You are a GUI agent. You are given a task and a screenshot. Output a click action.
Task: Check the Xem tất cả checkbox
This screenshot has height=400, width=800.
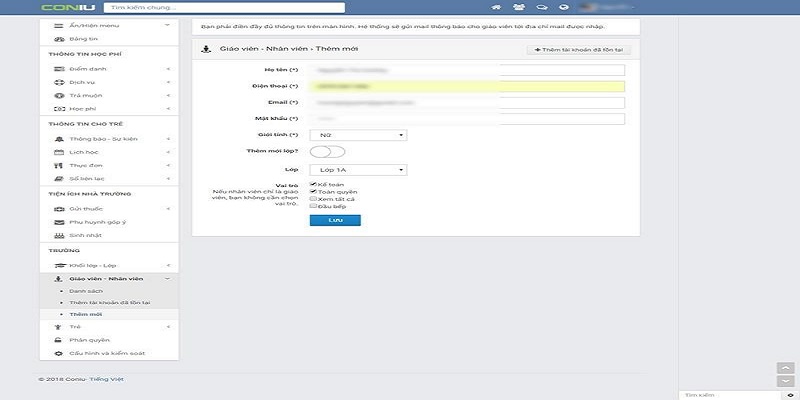[x=314, y=198]
